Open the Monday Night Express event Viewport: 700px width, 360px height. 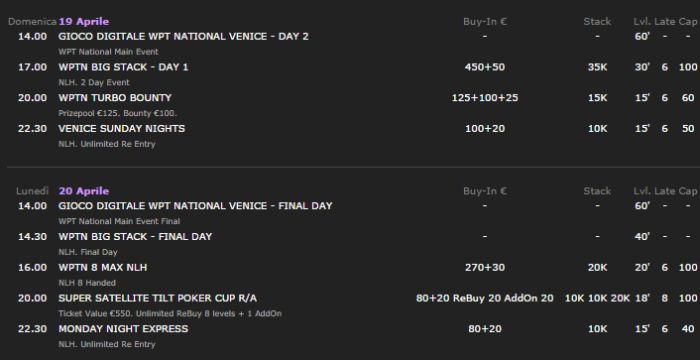coord(123,329)
